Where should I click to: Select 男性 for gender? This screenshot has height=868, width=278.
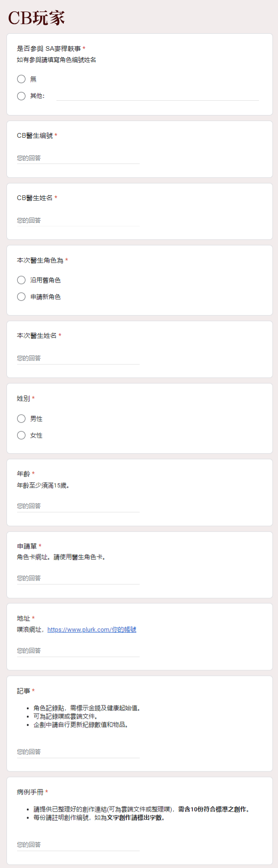(21, 419)
